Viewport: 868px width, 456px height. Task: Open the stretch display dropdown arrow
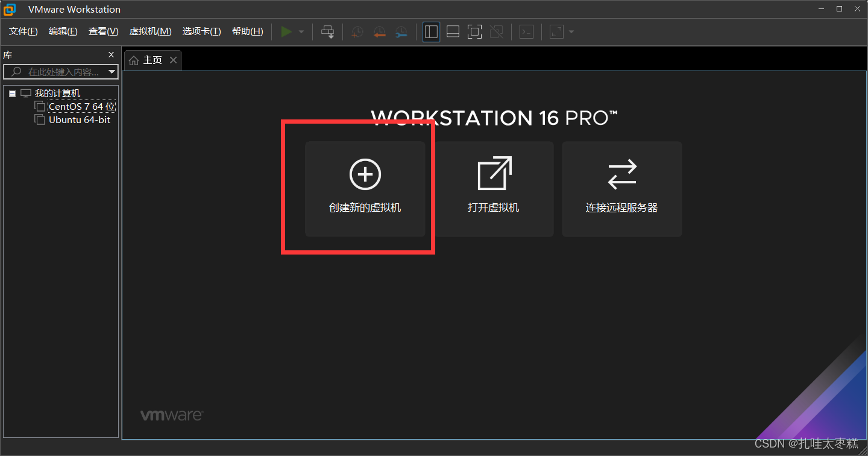[x=571, y=32]
